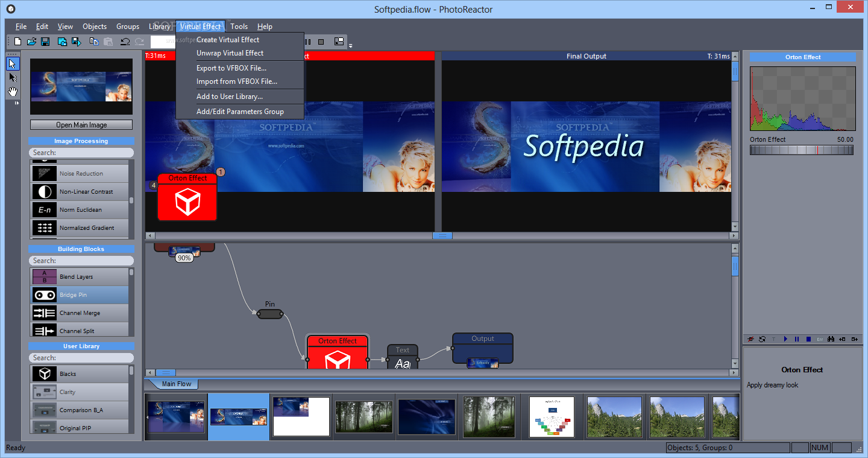Viewport: 868px width, 458px height.
Task: Click the blue play icon in properties panel
Action: tap(785, 339)
